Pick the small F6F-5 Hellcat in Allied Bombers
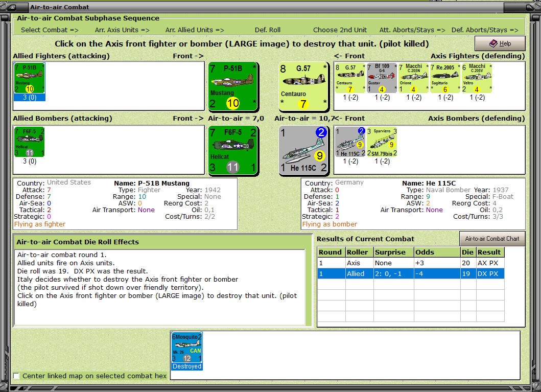This screenshot has width=541, height=392. pyautogui.click(x=30, y=142)
